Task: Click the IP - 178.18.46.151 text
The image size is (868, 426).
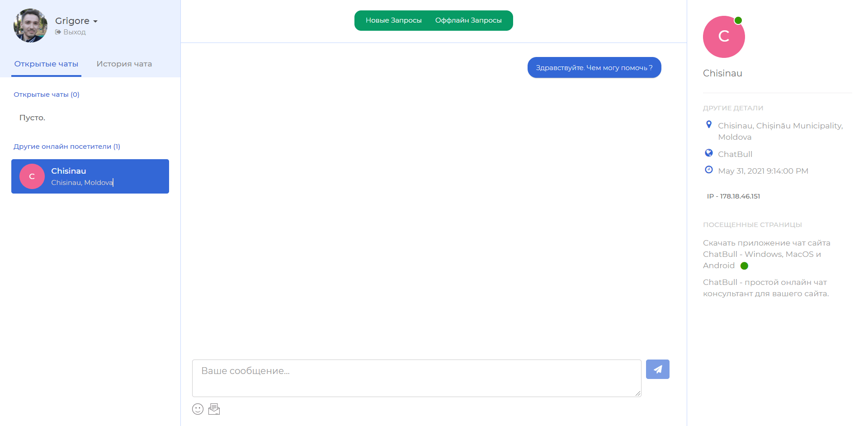Action: [733, 196]
